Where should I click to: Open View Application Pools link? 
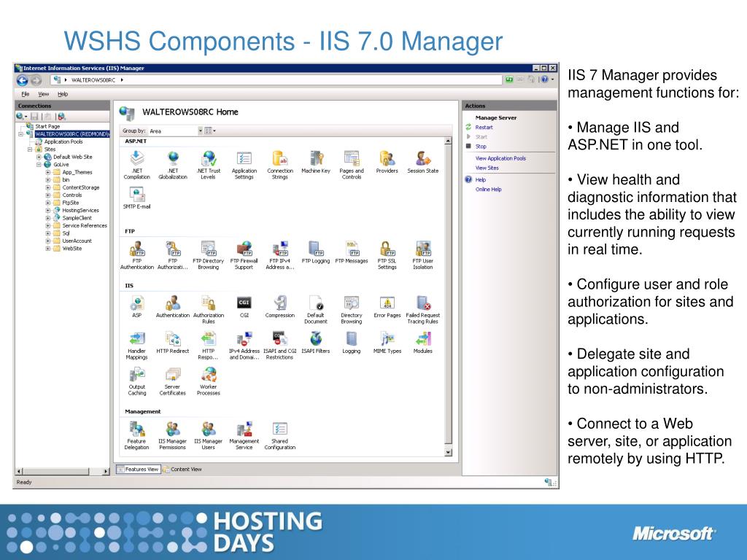[x=500, y=158]
